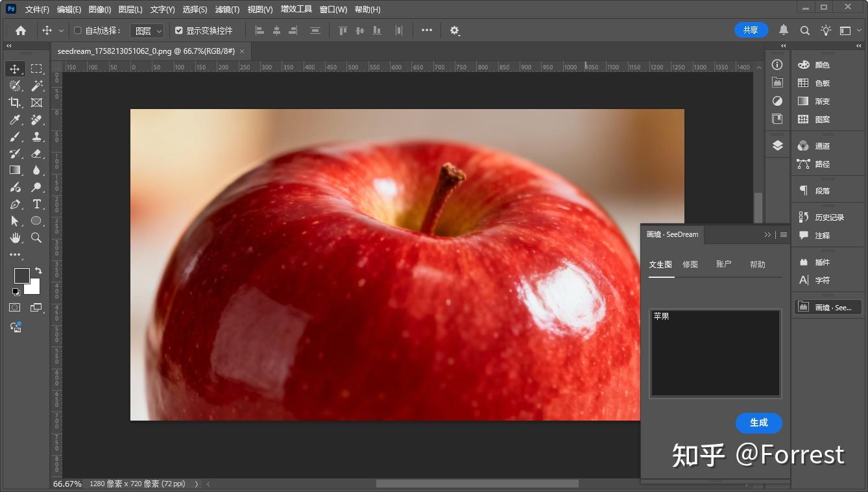Enable the 自动选择 checkbox
The image size is (868, 492).
point(78,31)
